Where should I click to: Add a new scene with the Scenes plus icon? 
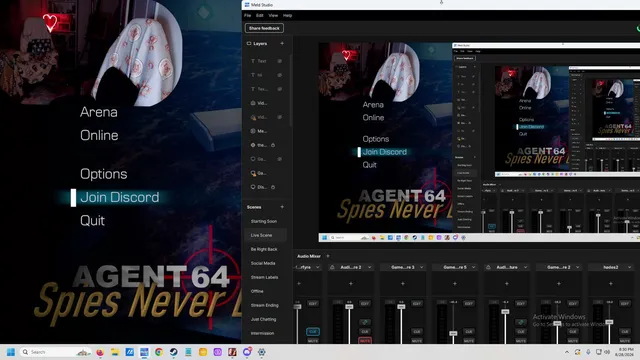point(282,207)
